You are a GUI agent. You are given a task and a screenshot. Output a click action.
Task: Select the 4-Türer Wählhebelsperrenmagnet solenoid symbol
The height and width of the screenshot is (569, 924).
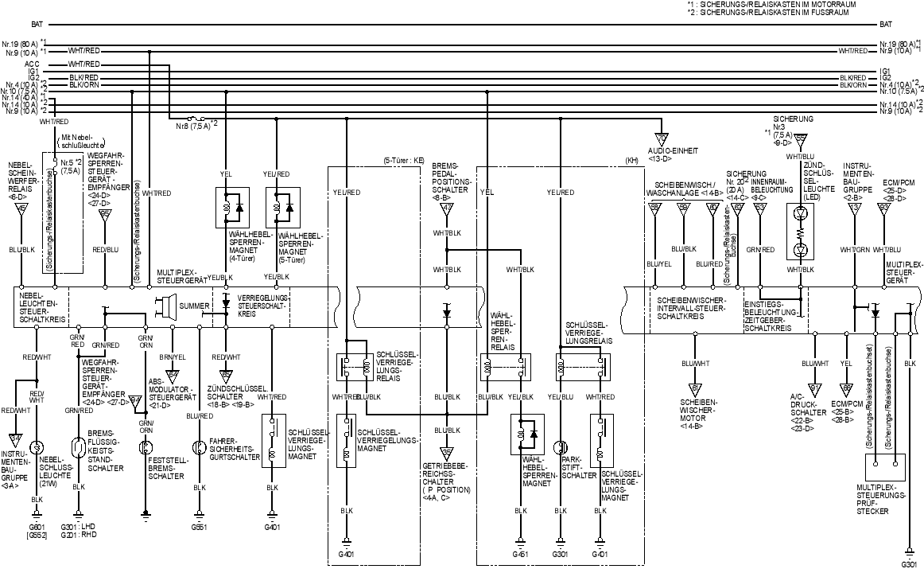(x=227, y=208)
